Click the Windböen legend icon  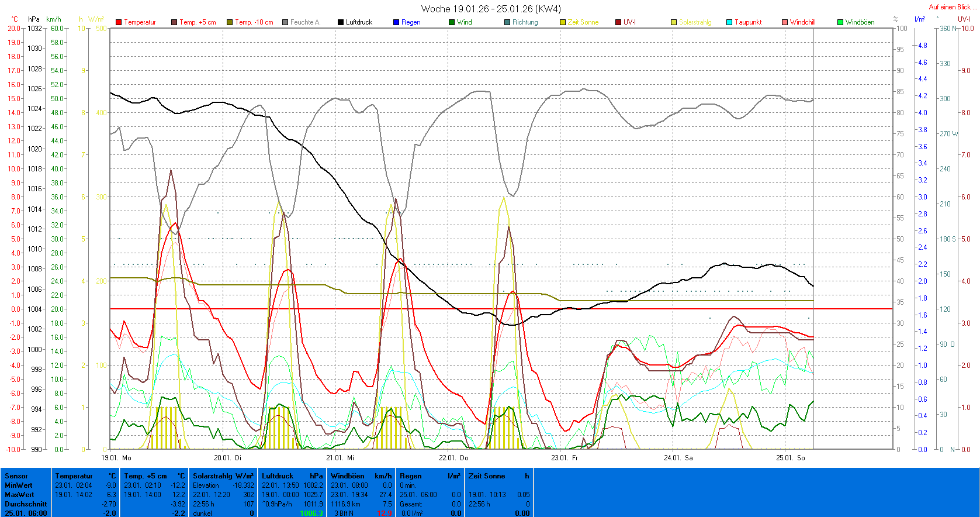[840, 22]
